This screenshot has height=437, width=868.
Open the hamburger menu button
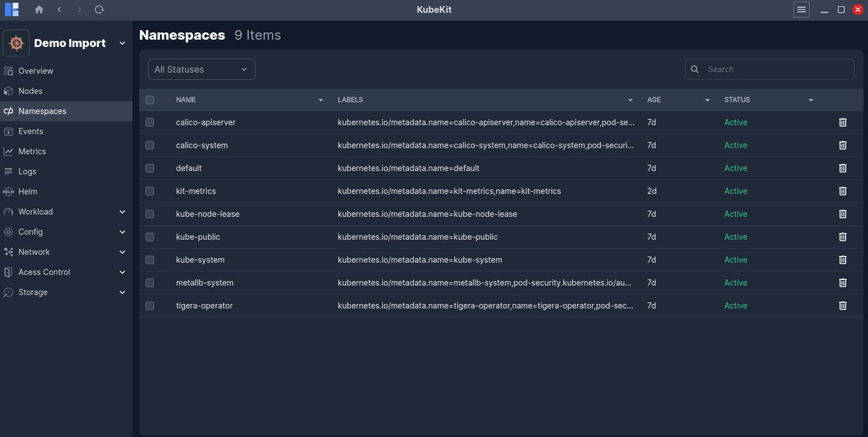[x=801, y=9]
